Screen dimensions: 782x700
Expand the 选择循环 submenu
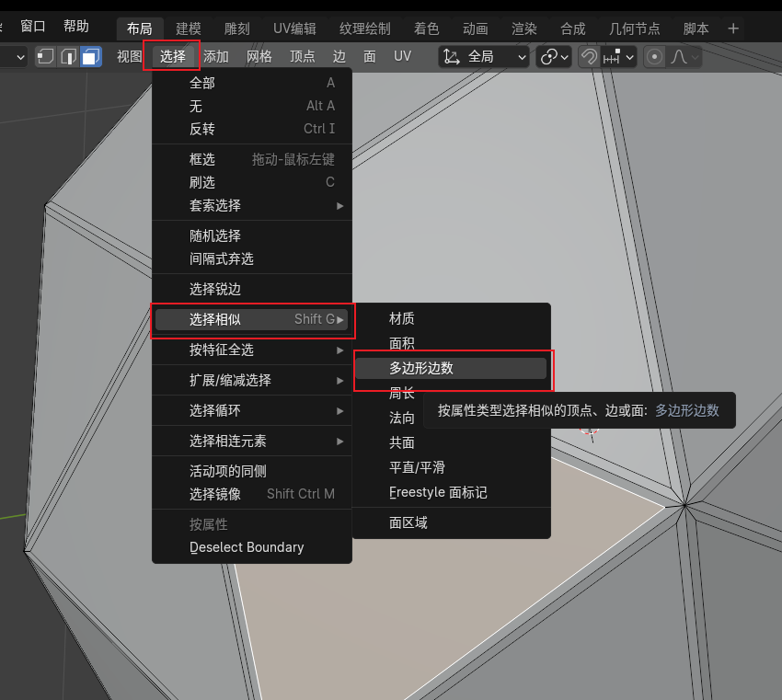(x=252, y=410)
